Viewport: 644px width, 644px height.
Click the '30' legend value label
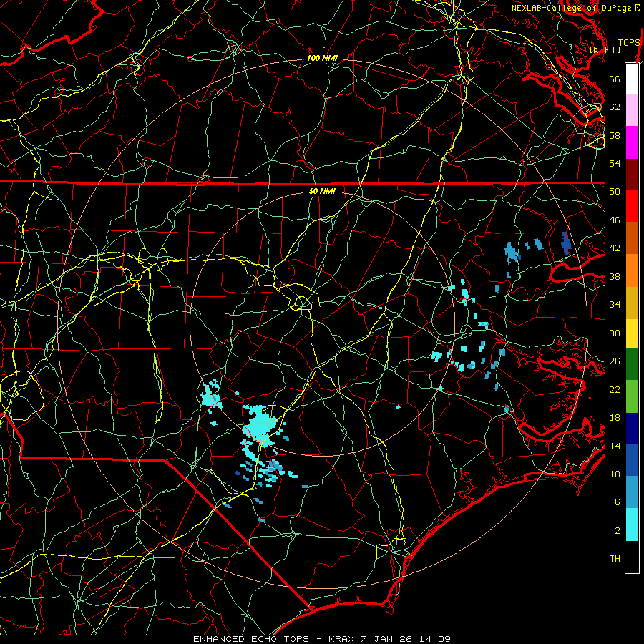tap(615, 333)
